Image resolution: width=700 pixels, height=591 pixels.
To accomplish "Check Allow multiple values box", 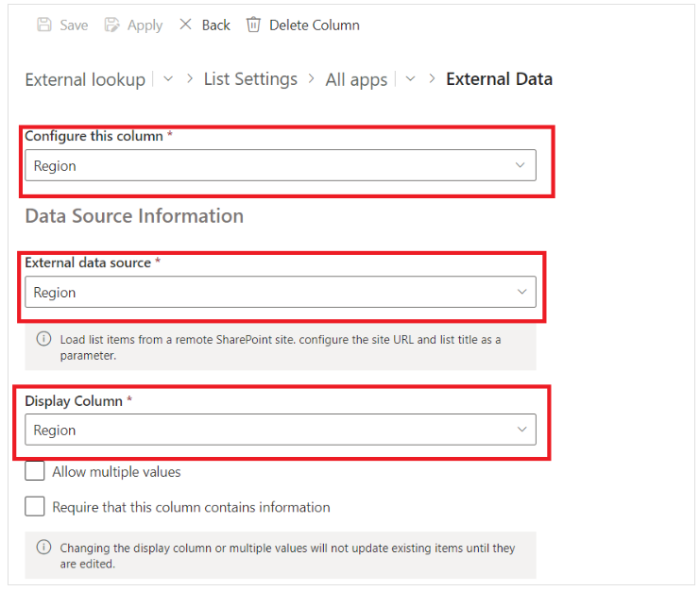I will tap(35, 471).
